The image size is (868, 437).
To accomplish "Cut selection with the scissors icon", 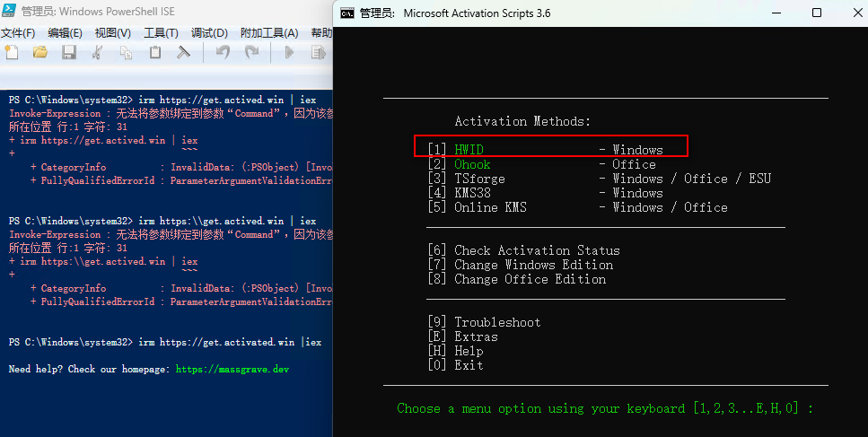I will [98, 53].
